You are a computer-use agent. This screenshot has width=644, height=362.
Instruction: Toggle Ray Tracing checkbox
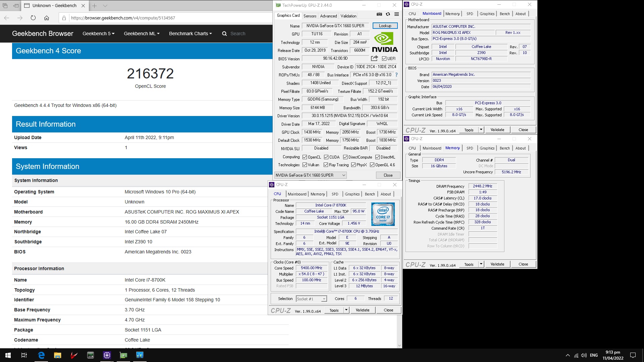tap(326, 165)
